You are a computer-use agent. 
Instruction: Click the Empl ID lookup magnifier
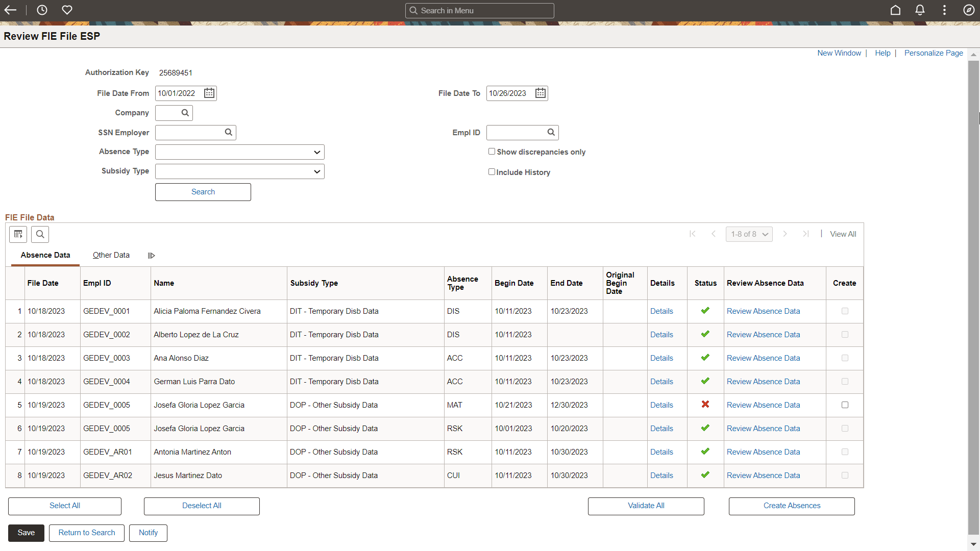(551, 132)
